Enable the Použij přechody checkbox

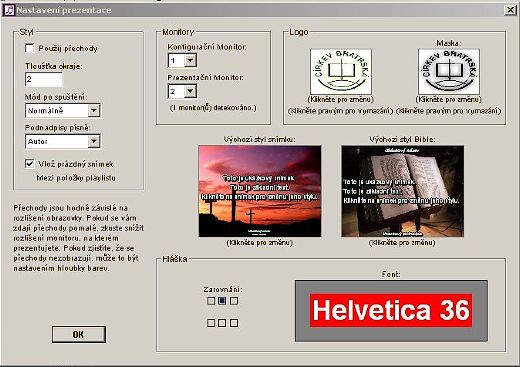click(x=30, y=48)
